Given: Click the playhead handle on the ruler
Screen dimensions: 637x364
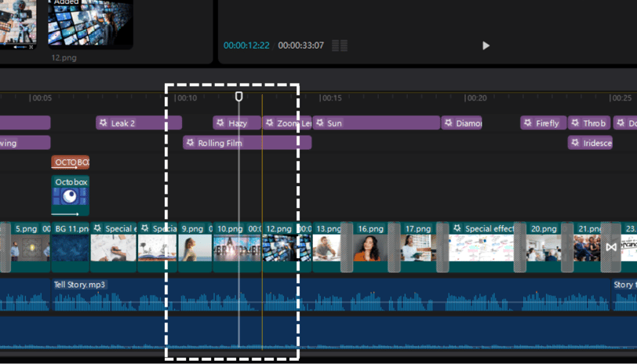Looking at the screenshot, I should pyautogui.click(x=238, y=96).
